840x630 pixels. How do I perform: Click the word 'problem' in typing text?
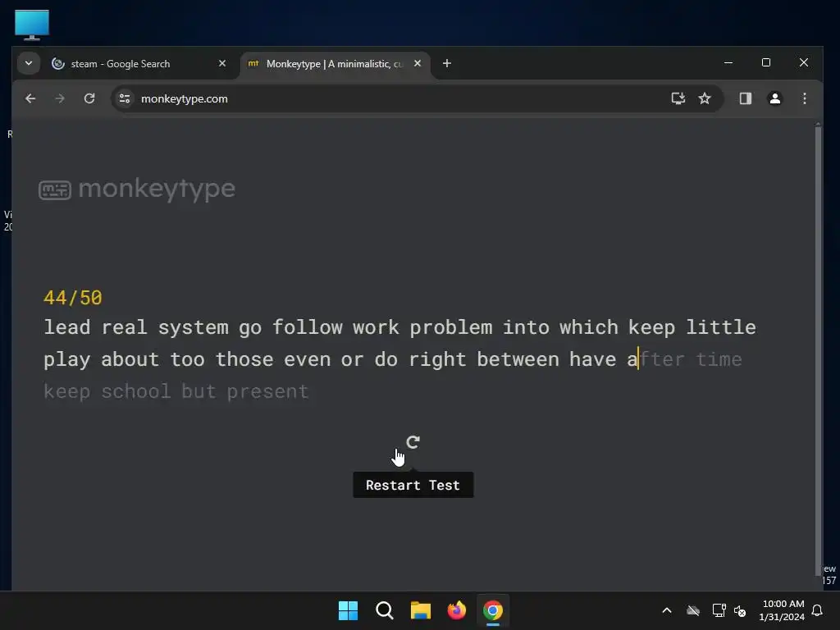click(451, 327)
